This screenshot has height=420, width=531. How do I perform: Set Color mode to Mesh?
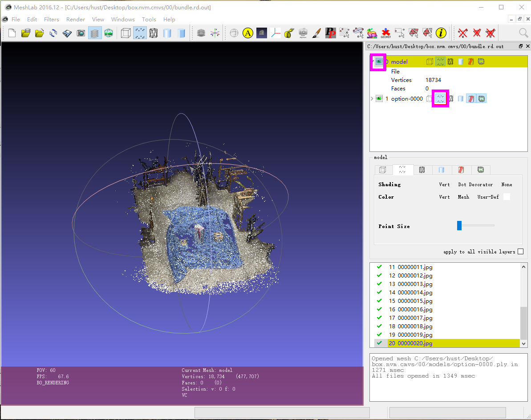click(463, 196)
